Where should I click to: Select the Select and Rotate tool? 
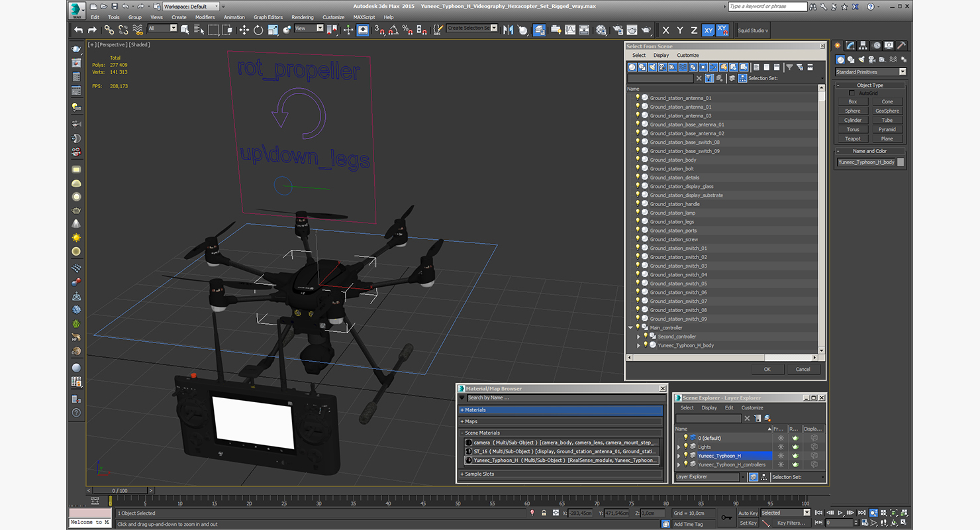coord(258,30)
